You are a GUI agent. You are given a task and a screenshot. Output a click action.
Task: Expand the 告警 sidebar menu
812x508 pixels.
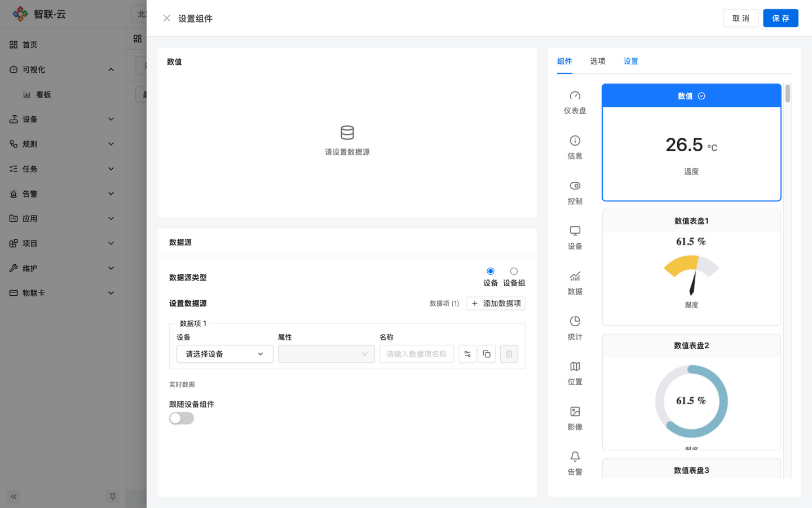click(x=63, y=194)
